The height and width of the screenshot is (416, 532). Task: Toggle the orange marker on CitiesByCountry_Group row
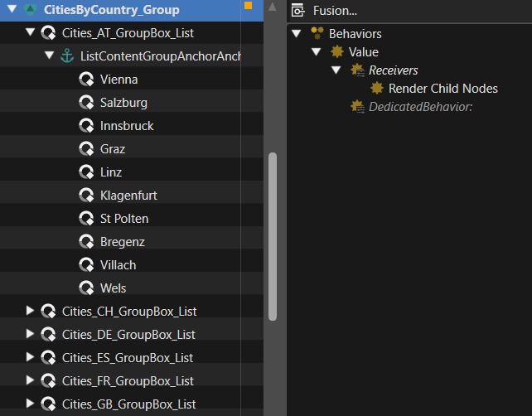(248, 6)
